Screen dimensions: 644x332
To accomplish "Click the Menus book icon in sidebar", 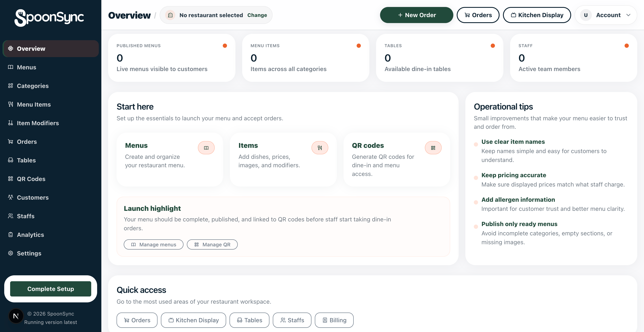I will tap(11, 67).
